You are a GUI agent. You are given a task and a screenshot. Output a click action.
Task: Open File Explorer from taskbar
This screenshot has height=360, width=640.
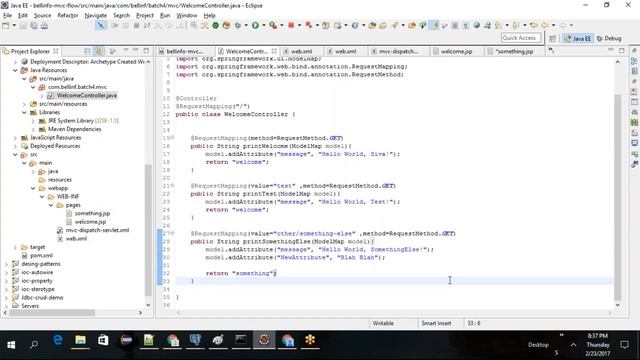click(80, 340)
